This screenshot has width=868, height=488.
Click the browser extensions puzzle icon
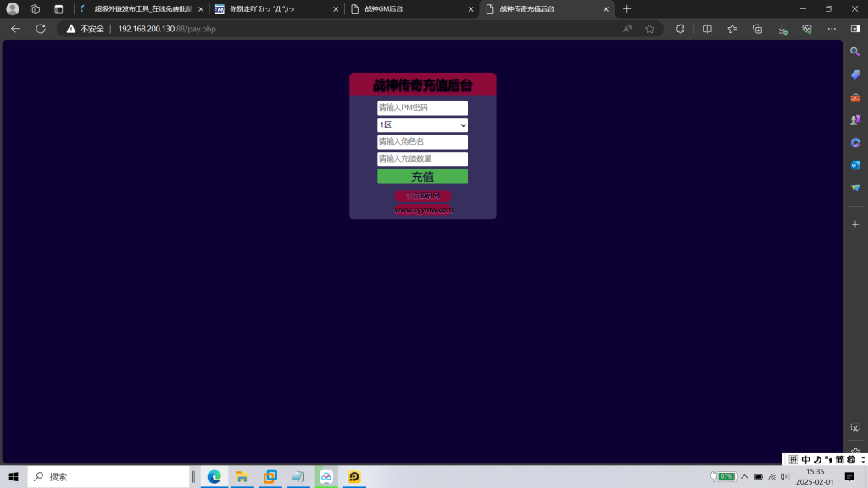680,28
